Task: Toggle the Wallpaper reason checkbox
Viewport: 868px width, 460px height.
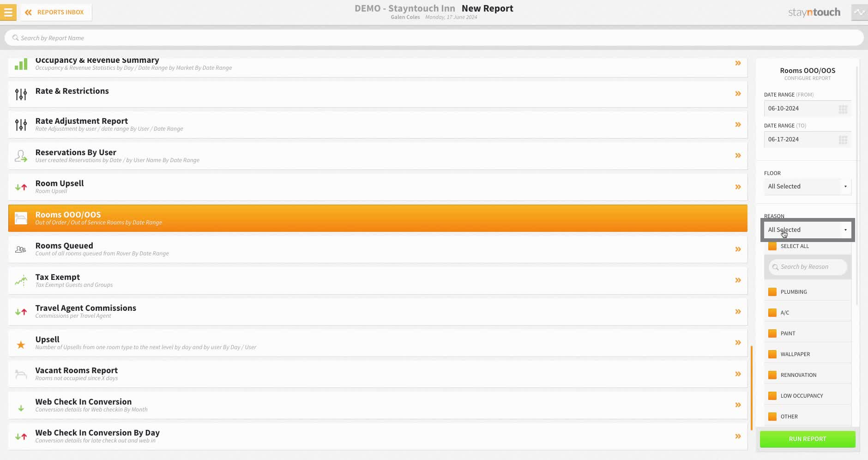Action: point(772,354)
